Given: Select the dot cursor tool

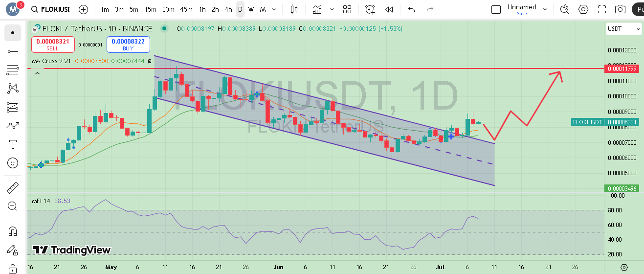Looking at the screenshot, I should coord(13,33).
